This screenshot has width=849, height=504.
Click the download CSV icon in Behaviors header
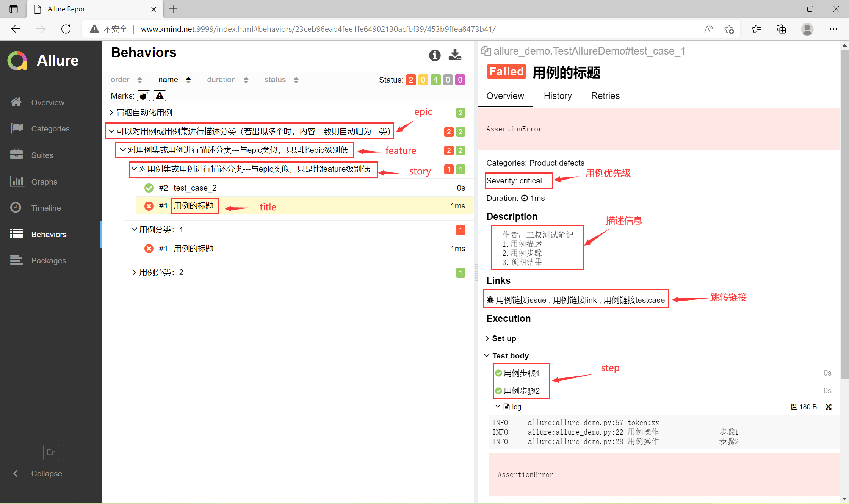[455, 55]
